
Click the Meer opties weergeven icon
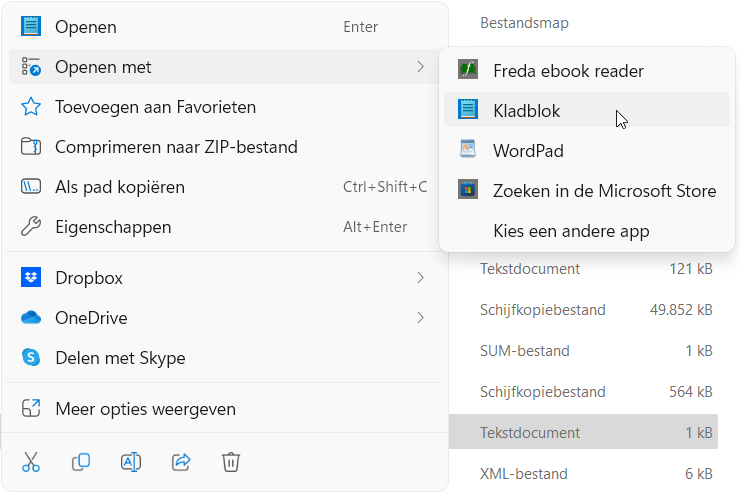[x=31, y=408]
